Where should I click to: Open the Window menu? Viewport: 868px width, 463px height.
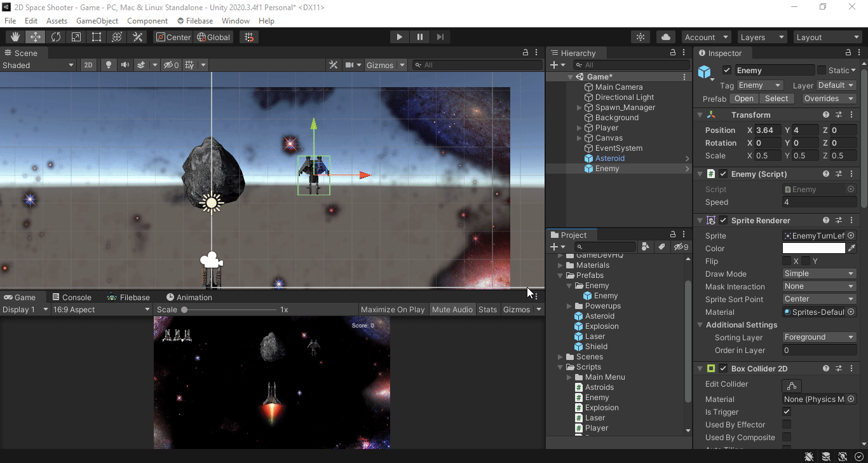pos(236,21)
